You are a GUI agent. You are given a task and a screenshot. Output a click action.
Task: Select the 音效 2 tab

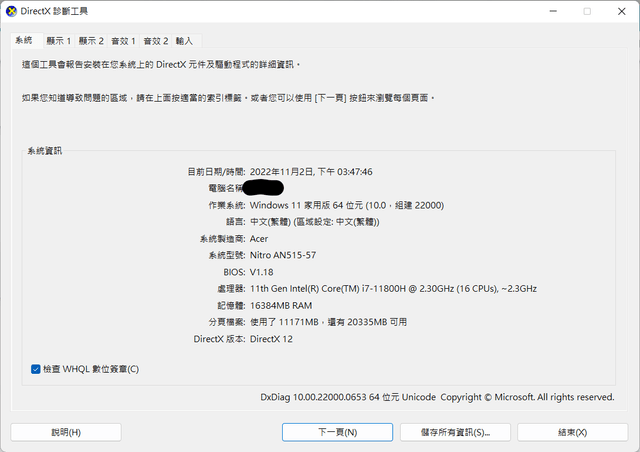pyautogui.click(x=155, y=41)
